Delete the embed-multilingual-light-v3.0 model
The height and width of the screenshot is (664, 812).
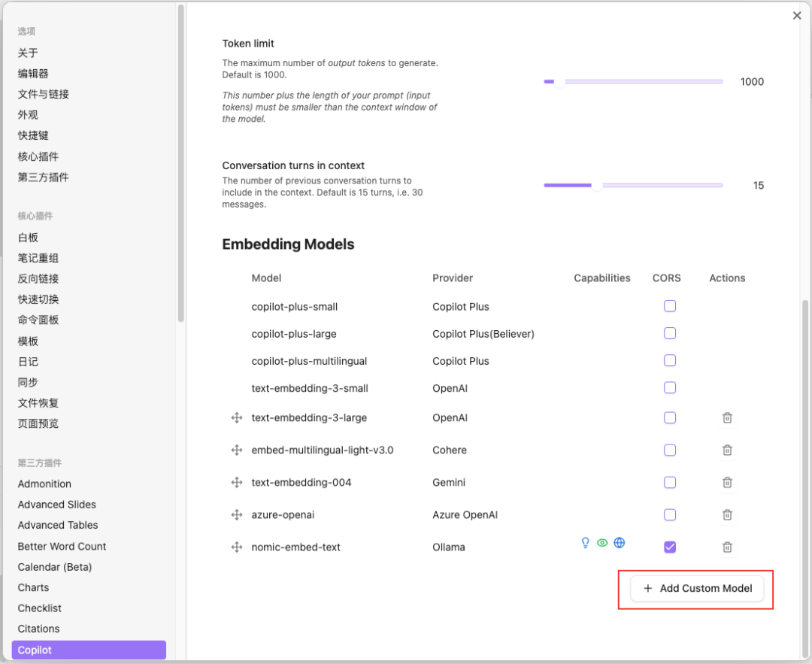coord(727,450)
